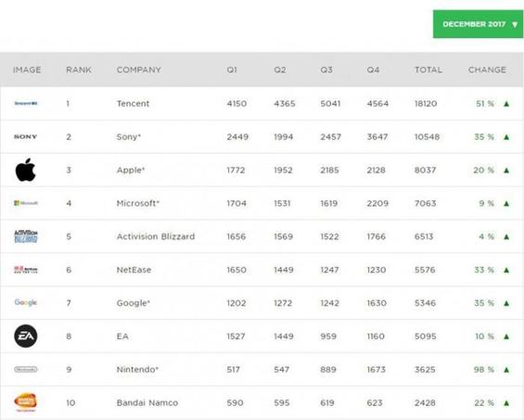Viewport: 524px width, 420px height.
Task: Open the December 2017 dropdown
Action: pyautogui.click(x=479, y=24)
